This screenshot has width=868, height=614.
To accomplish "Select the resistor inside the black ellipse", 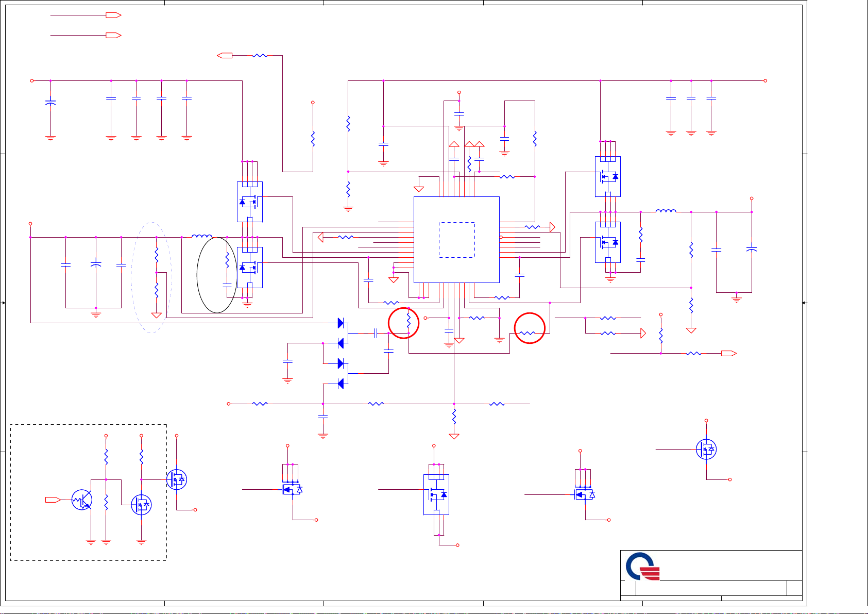I will coord(227,259).
